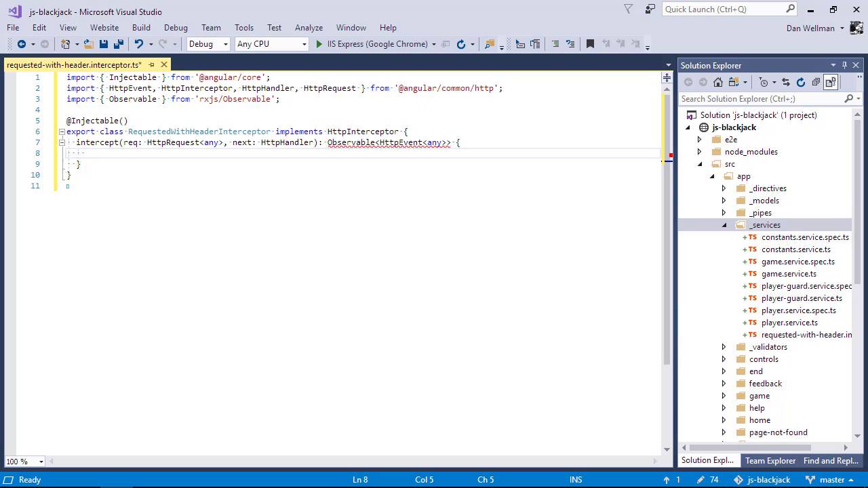Open the Edit menu
Screen dimensions: 868x488
click(39, 28)
